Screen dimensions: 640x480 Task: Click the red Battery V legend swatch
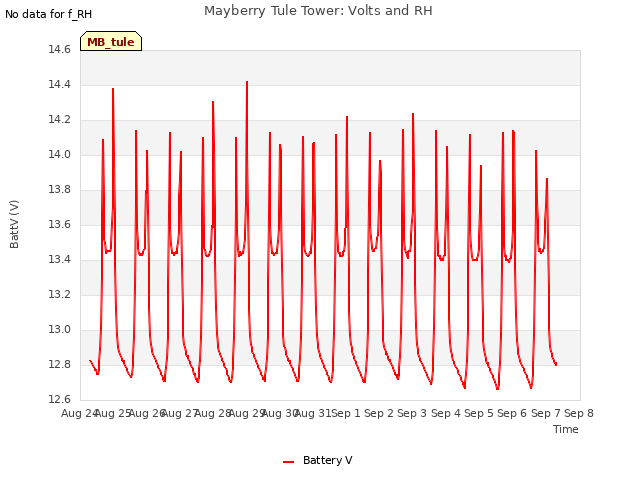[288, 462]
